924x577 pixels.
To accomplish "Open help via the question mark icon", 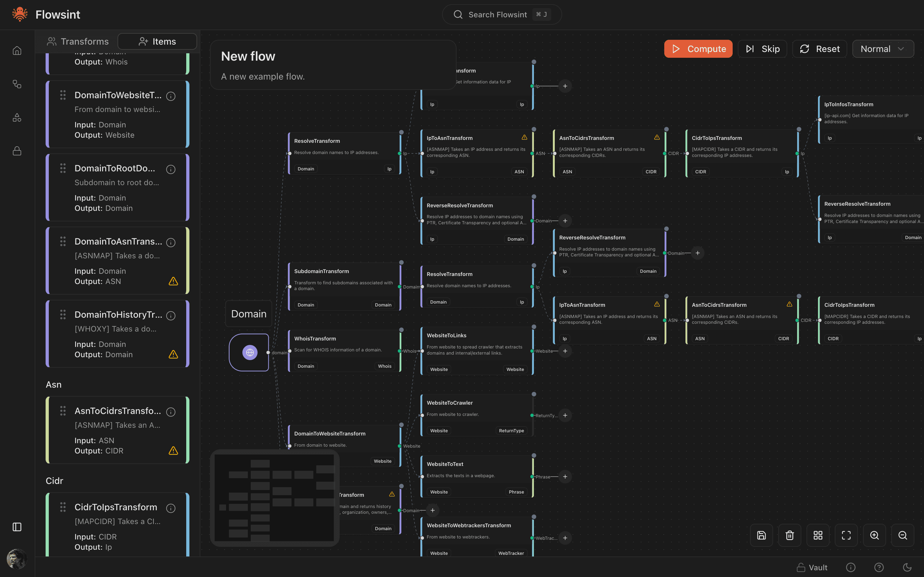I will [x=879, y=567].
